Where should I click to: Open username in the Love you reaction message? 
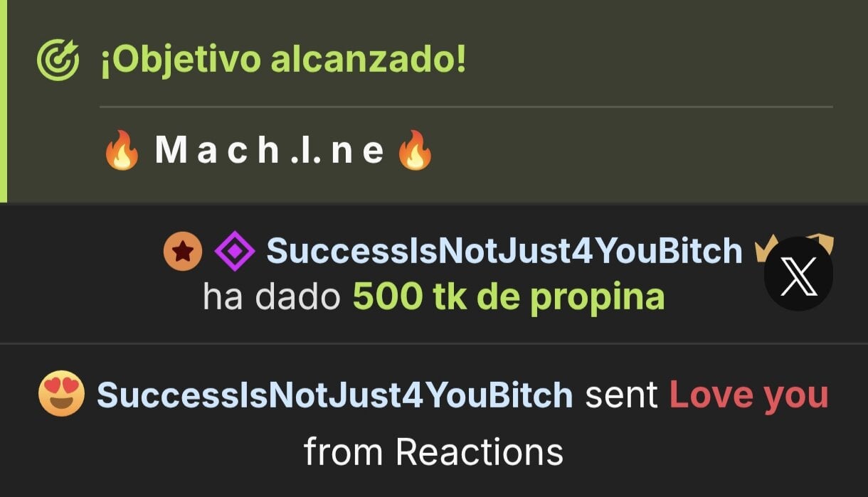(x=335, y=395)
